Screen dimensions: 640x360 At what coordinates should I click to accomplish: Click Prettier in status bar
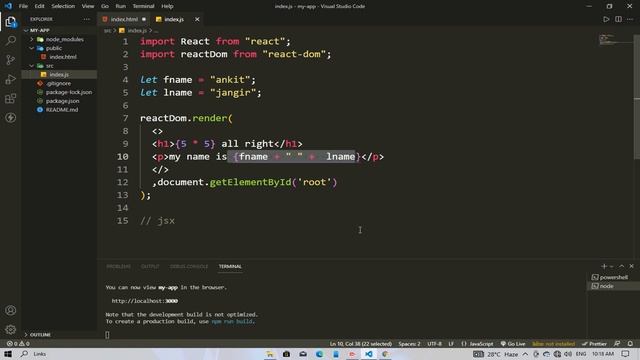[594, 344]
